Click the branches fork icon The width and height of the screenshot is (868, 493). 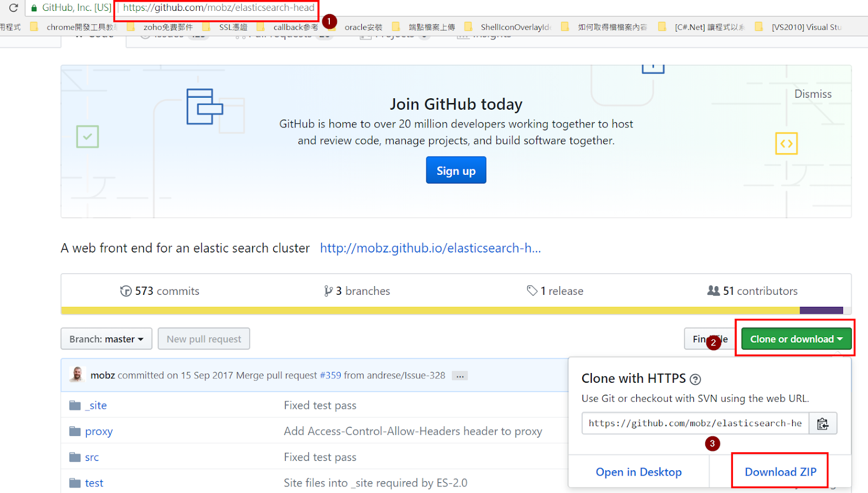tap(328, 291)
